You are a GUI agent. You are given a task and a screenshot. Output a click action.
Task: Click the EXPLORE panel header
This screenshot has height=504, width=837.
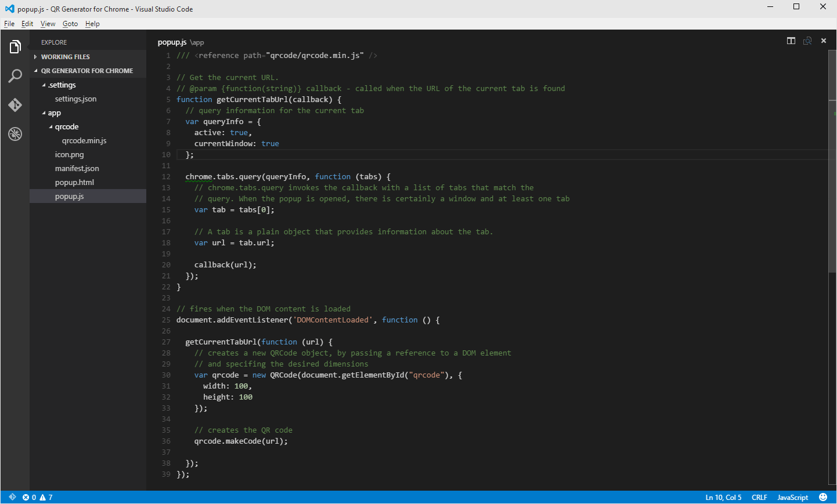coord(54,42)
